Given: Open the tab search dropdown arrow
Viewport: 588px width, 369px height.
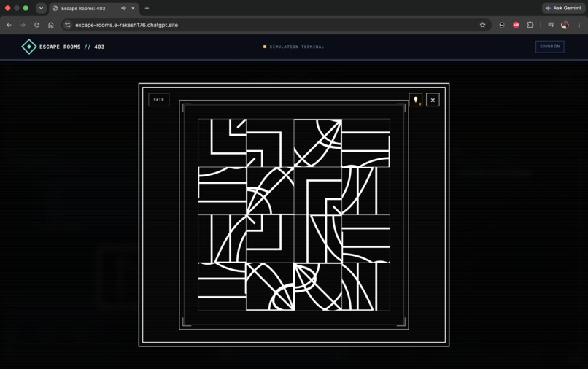Looking at the screenshot, I should click(x=41, y=8).
